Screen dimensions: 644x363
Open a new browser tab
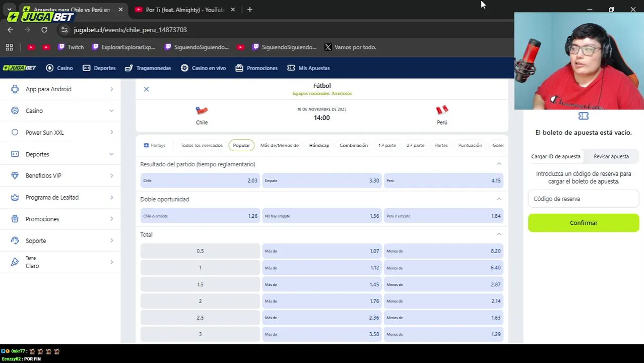[x=250, y=10]
